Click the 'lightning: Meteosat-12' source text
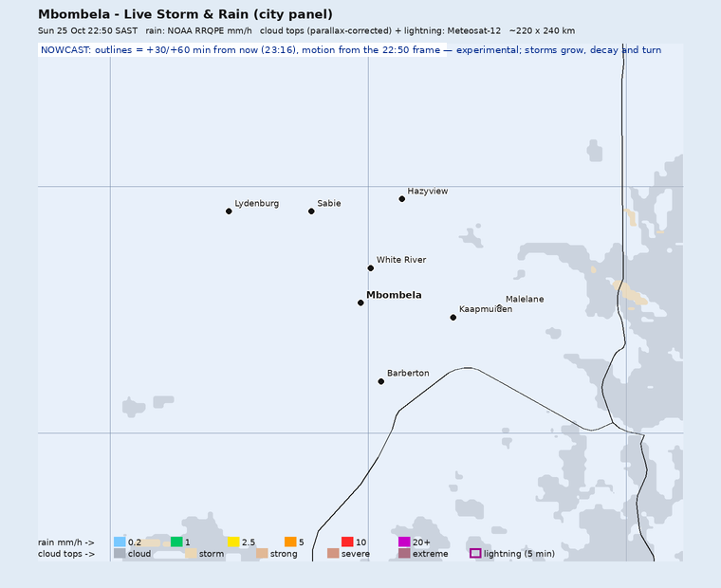 [453, 30]
